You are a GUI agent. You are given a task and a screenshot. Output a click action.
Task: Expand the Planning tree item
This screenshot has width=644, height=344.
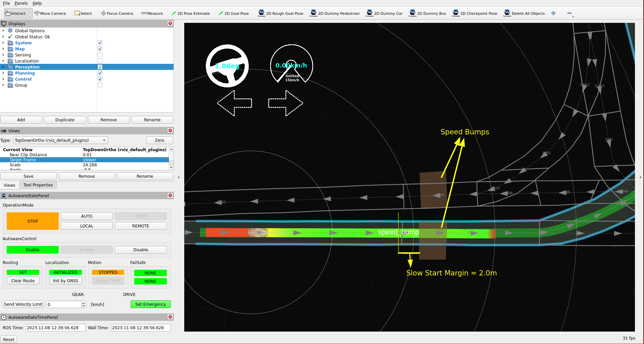[x=3, y=73]
